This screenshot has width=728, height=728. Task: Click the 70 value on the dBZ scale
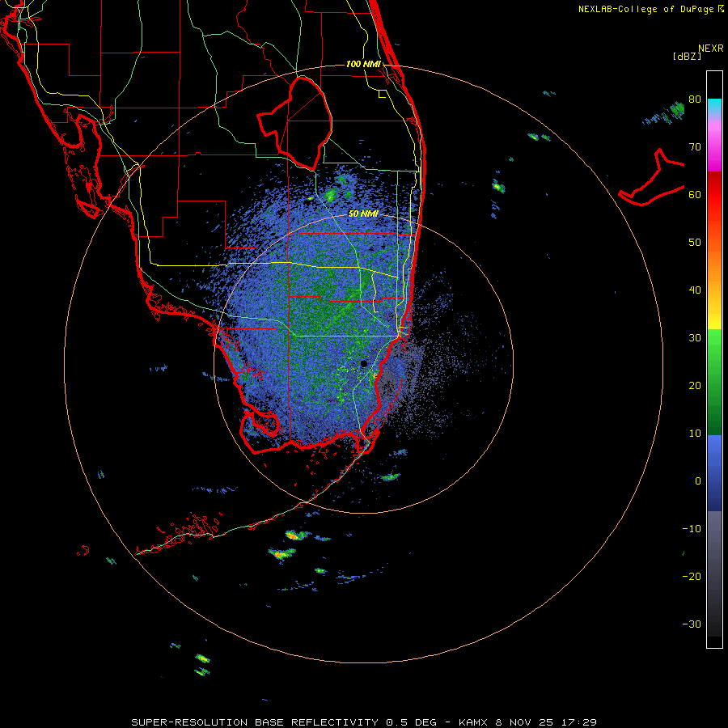(695, 146)
